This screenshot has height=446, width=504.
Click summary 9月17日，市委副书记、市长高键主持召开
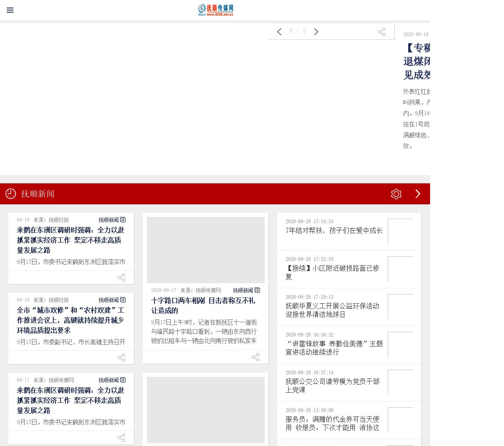[71, 342]
